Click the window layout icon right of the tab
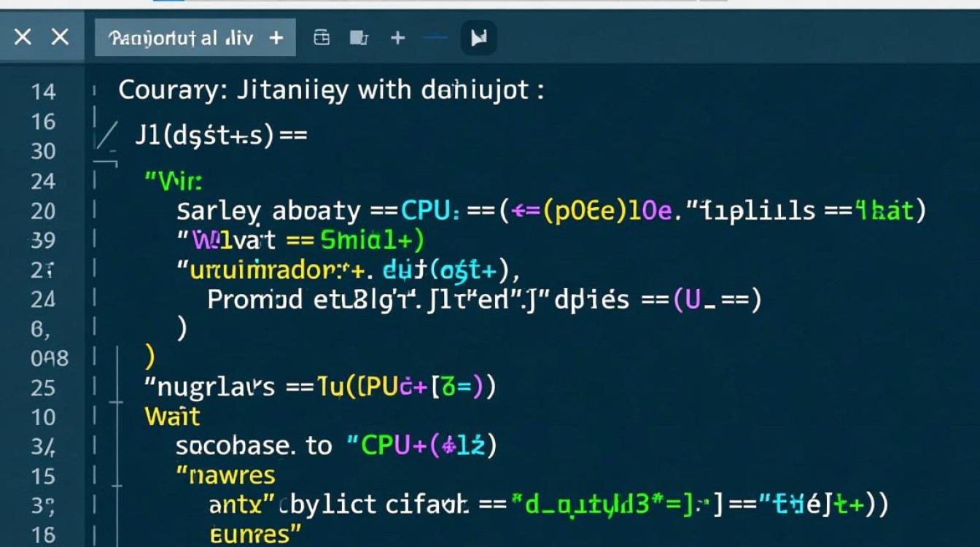Screen dimensions: 980x547 (x=321, y=38)
